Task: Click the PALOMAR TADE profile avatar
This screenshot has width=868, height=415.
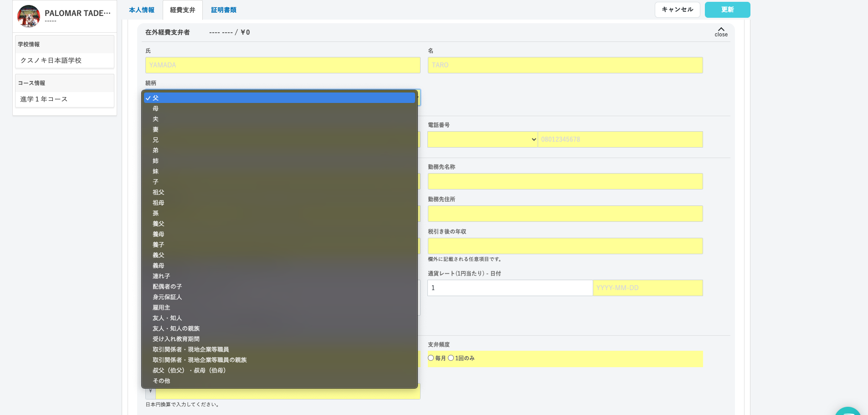Action: [29, 16]
